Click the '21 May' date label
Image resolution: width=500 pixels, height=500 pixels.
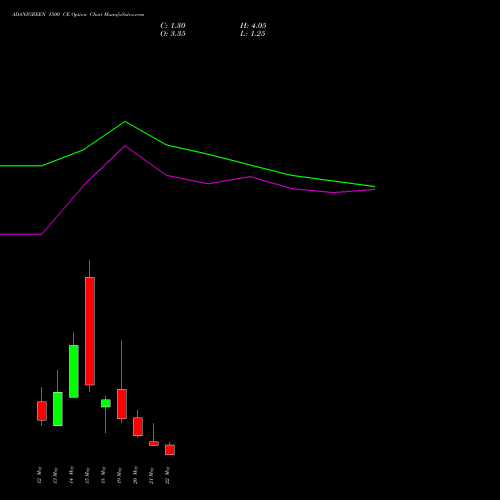(151, 475)
